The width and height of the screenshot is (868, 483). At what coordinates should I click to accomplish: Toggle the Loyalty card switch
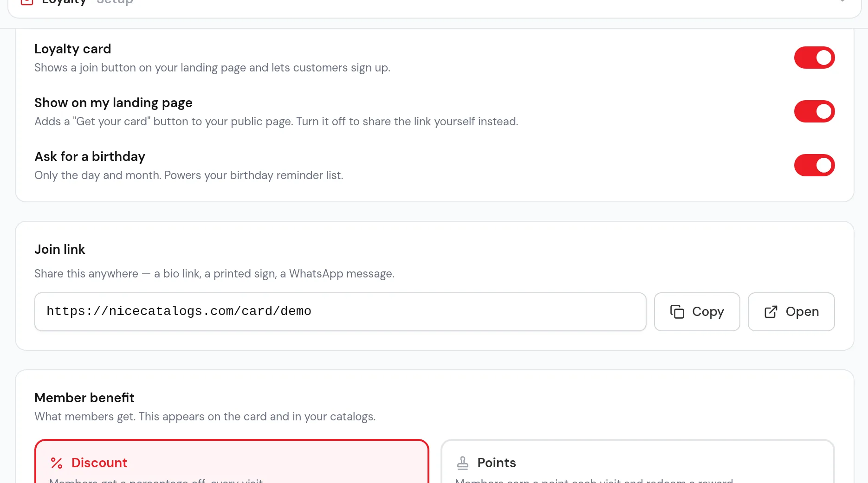[814, 58]
